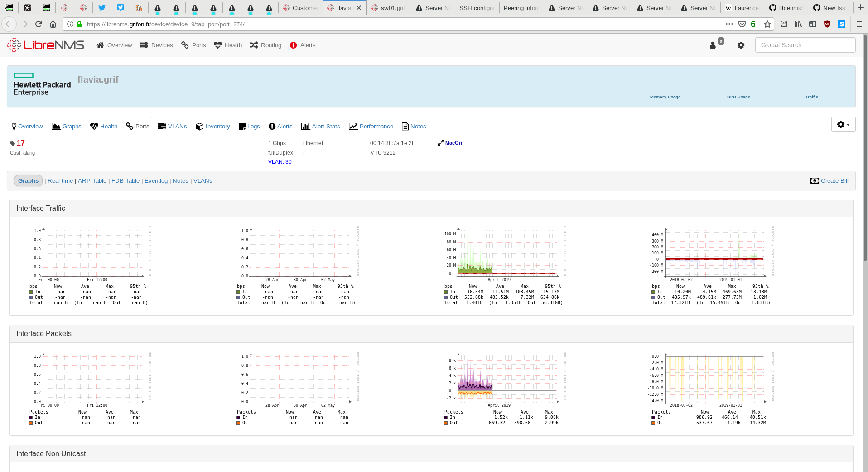Click the settings gear in the navbar

tap(741, 45)
